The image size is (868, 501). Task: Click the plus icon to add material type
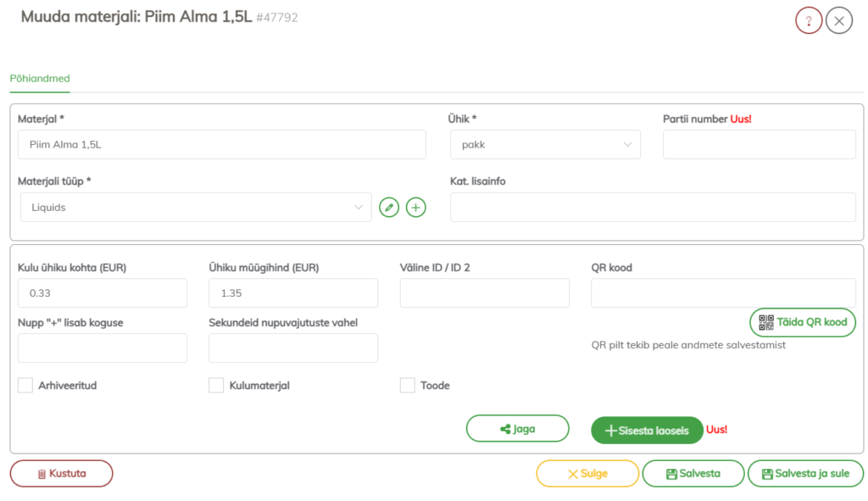click(x=415, y=207)
